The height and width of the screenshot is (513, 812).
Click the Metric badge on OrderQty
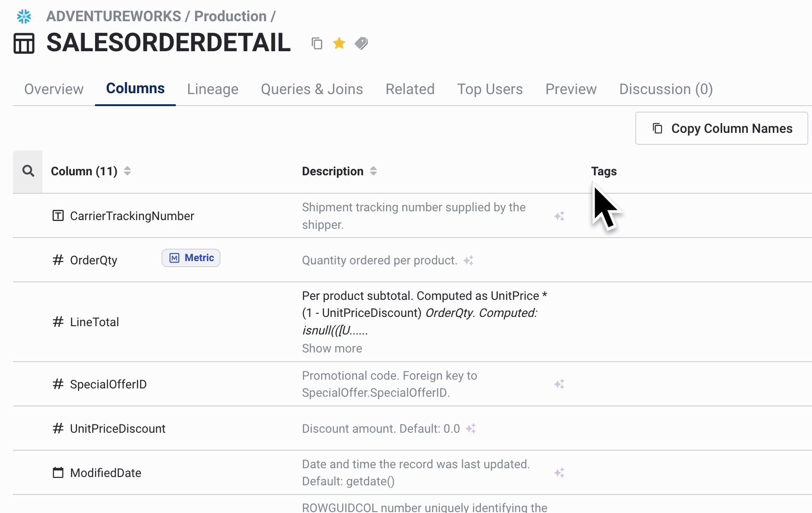pos(191,258)
